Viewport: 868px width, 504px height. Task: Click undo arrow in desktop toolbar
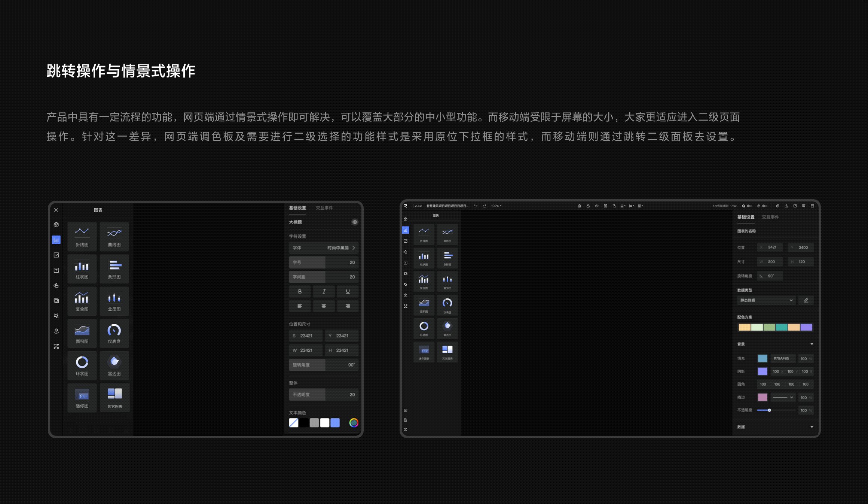pyautogui.click(x=476, y=206)
